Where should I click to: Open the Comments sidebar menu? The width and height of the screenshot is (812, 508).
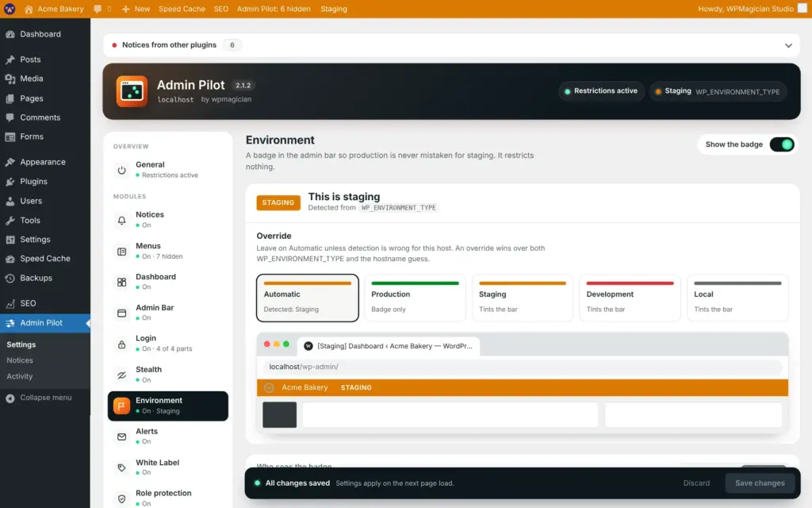[45, 117]
